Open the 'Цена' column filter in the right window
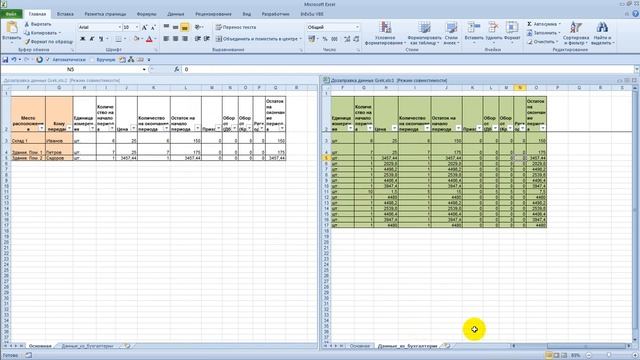Screen dimensions: 640x360 tap(394, 128)
